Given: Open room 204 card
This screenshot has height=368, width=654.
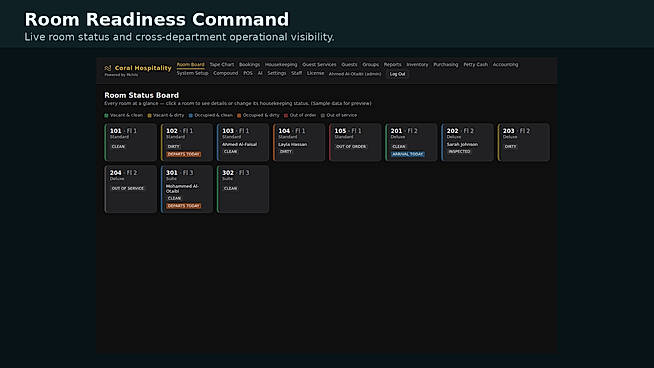Looking at the screenshot, I should [x=131, y=189].
